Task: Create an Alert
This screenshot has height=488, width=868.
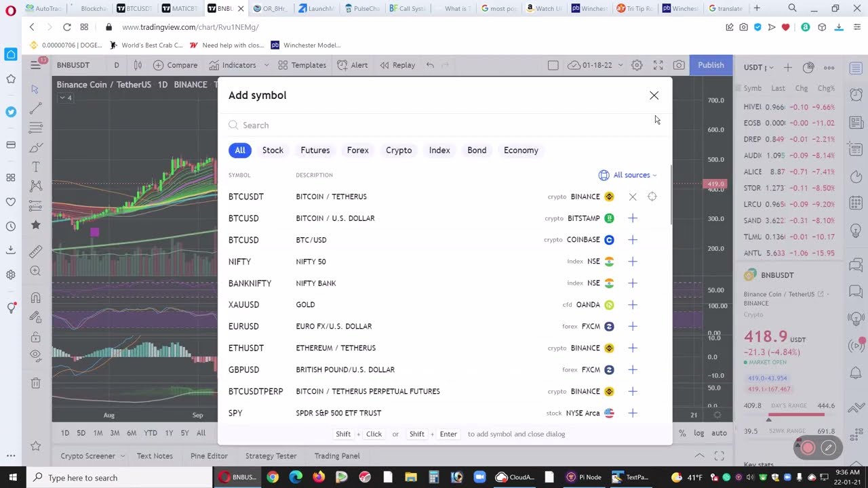Action: (x=353, y=65)
